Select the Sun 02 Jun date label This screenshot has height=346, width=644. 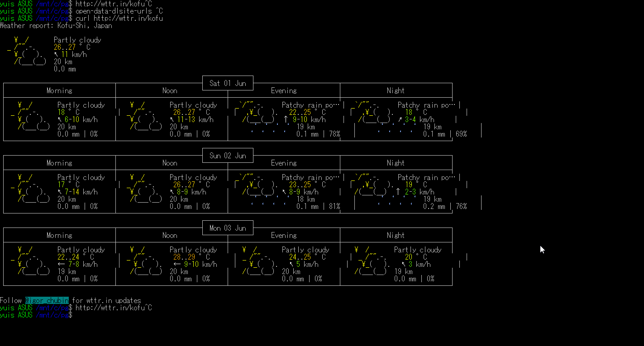pos(228,156)
